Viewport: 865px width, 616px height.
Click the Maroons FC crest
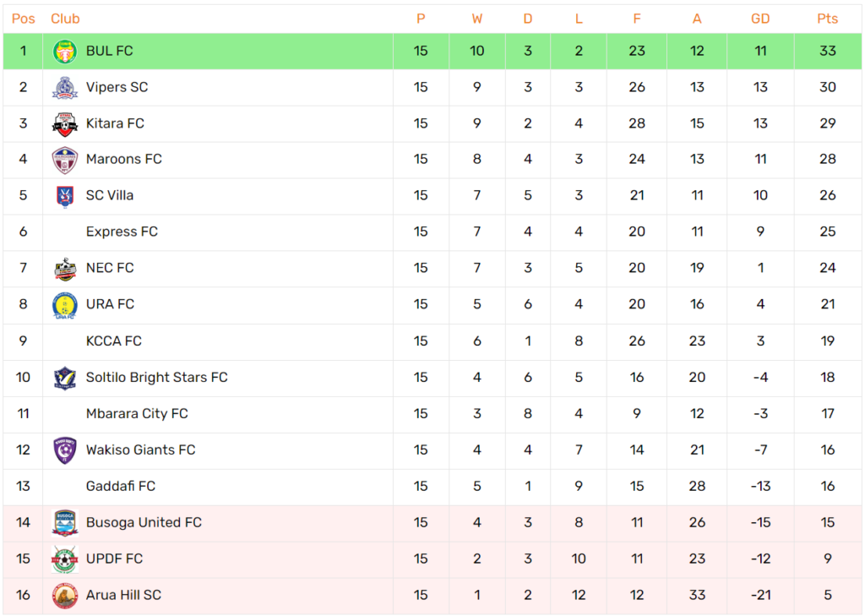[x=64, y=160]
